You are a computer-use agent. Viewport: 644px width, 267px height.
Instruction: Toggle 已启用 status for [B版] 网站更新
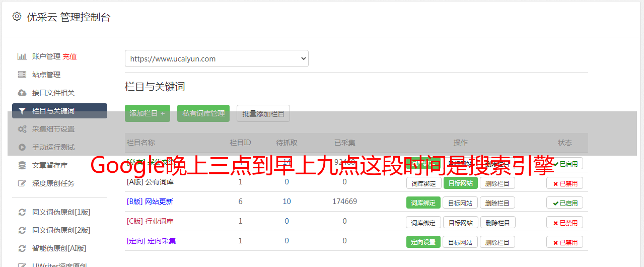[565, 203]
